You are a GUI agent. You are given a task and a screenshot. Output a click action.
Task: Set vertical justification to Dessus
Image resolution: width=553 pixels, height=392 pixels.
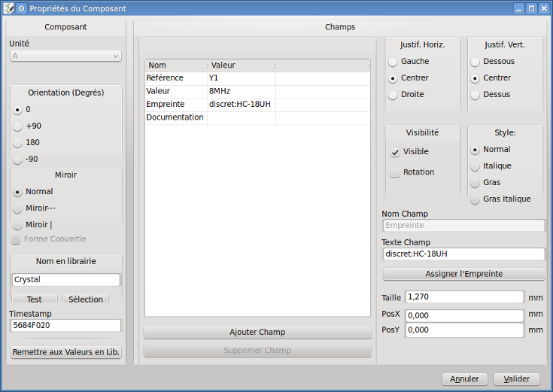click(x=475, y=94)
